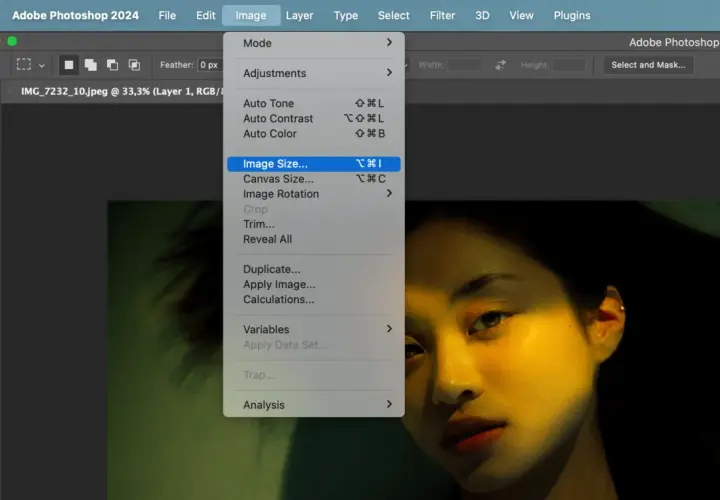Expand the Image Rotation submenu

pyautogui.click(x=314, y=194)
